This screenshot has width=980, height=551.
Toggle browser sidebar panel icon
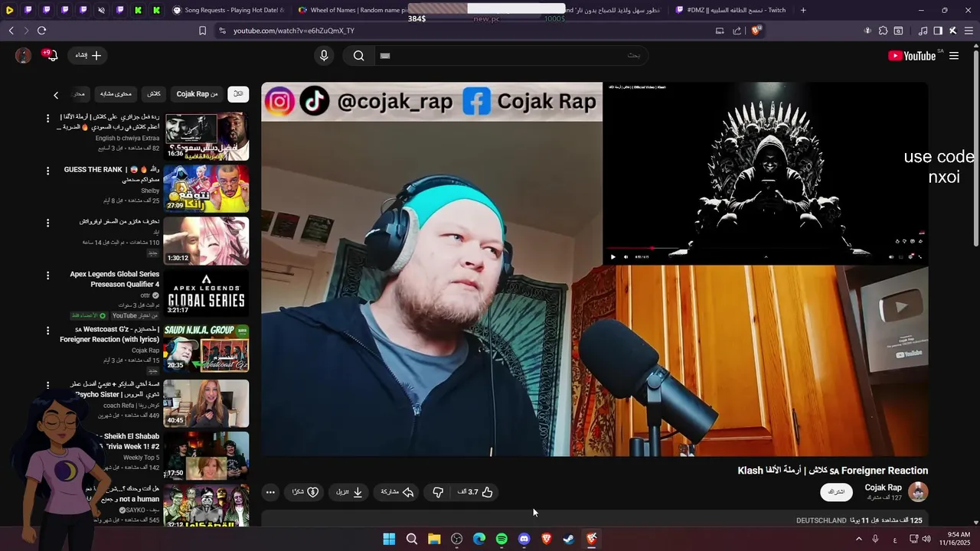click(x=938, y=31)
